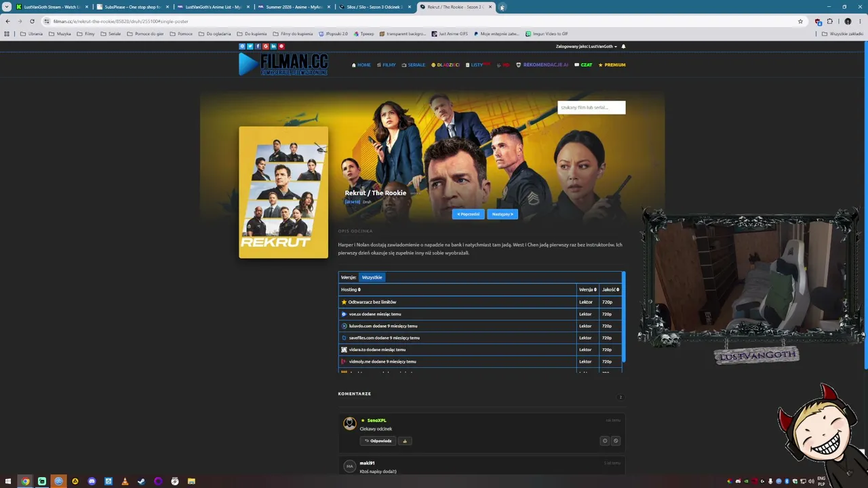Open the REKOMENDACJE AI menu item
The height and width of the screenshot is (488, 868).
click(x=542, y=65)
